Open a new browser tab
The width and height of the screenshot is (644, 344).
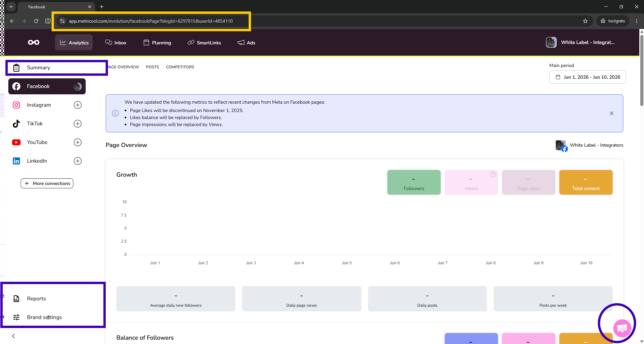[102, 7]
